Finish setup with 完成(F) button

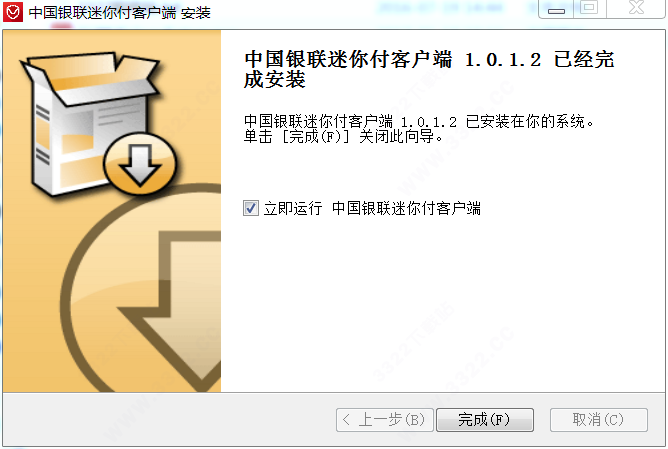pos(485,420)
